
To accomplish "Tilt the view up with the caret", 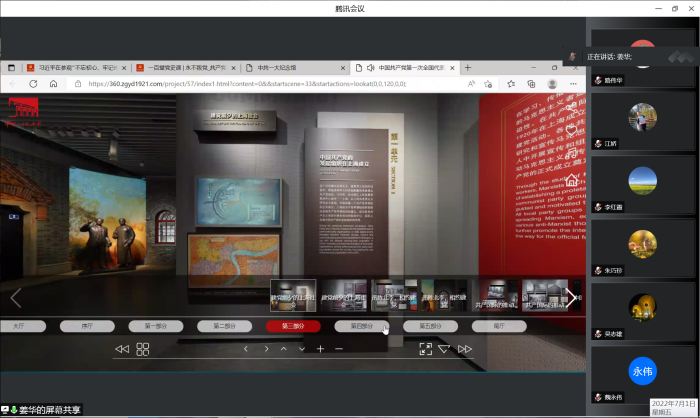I will (284, 349).
